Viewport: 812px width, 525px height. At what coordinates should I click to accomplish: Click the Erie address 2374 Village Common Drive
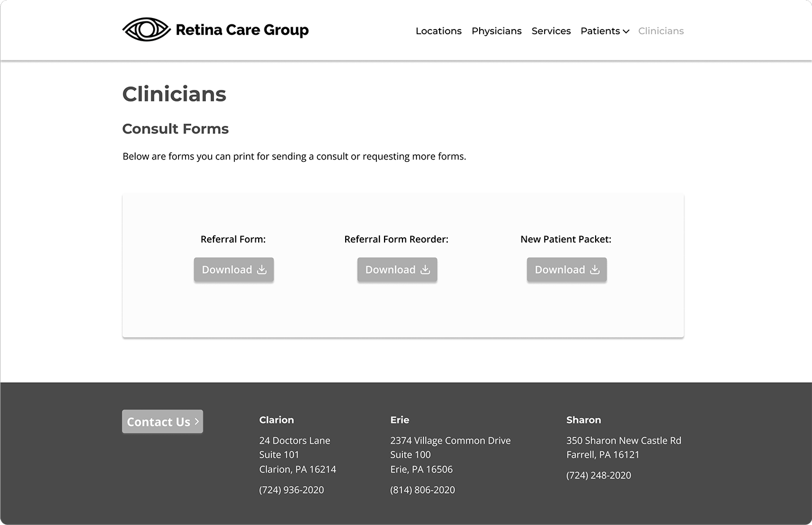click(450, 441)
